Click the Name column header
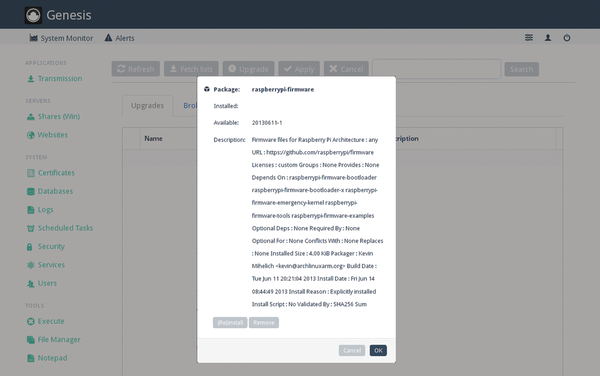Screen dimensions: 600x376 tap(153, 138)
